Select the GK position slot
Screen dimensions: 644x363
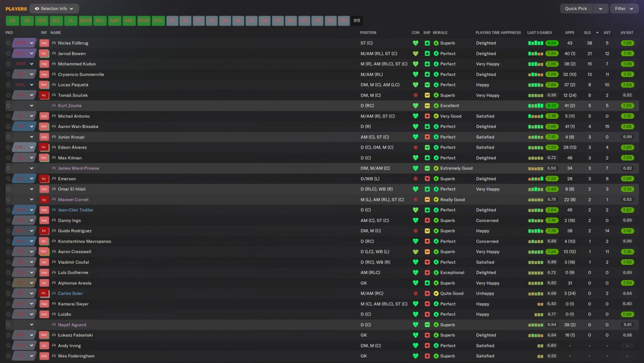[13, 21]
